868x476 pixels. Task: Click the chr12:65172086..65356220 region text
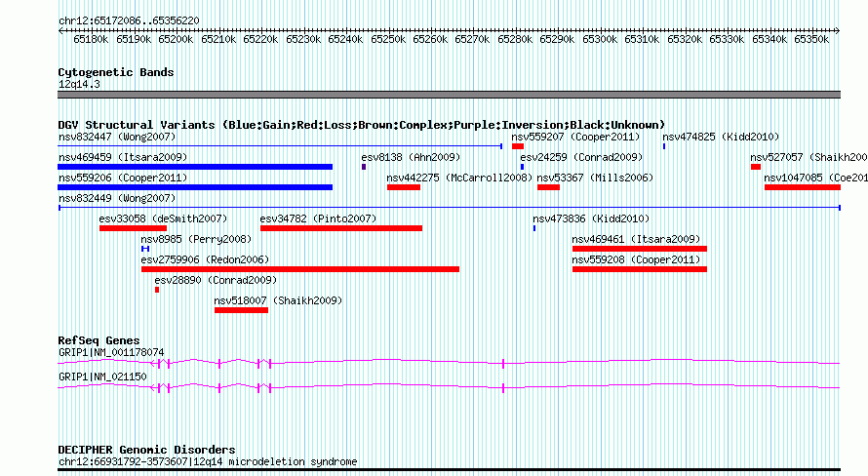point(129,20)
